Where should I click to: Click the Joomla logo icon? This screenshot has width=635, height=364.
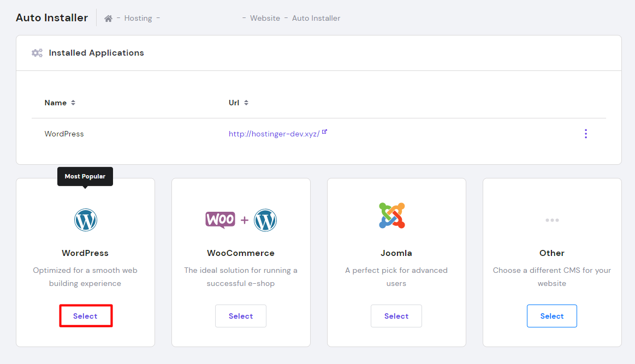coord(391,215)
